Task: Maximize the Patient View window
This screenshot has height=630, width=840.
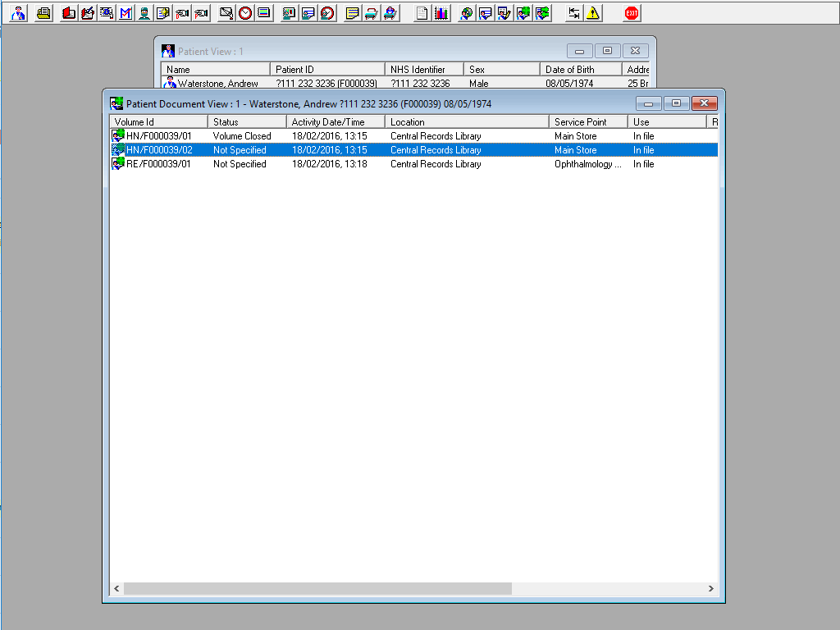Action: click(607, 51)
